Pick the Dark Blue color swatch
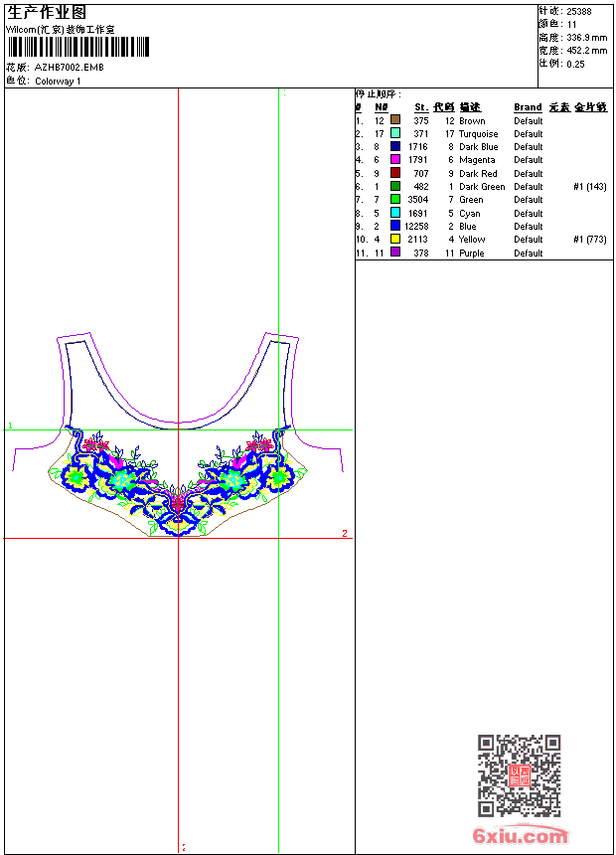The width and height of the screenshot is (616, 855). [395, 146]
